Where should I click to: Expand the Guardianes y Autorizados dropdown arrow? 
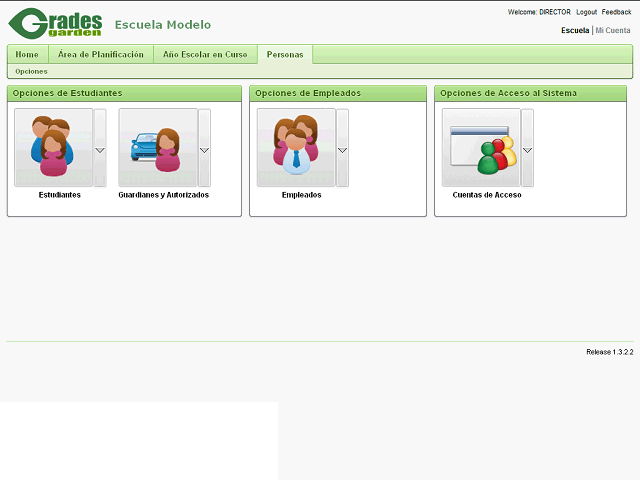tap(204, 148)
